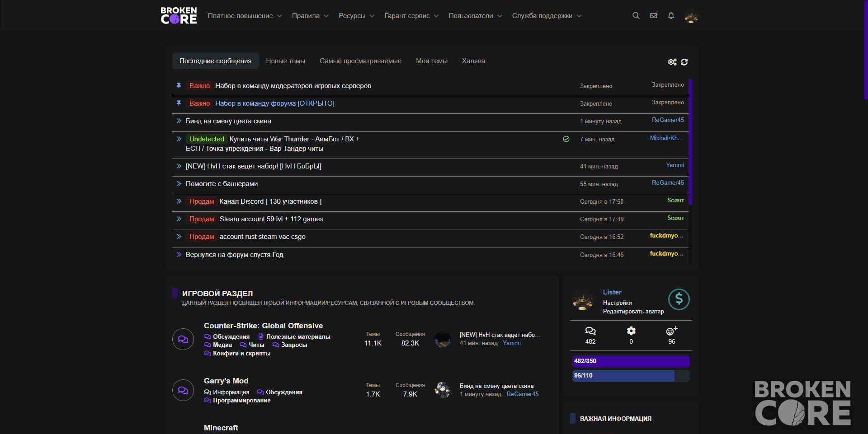Click the reactions smiley icon showing 96
Screen dimensions: 868x434
point(672,331)
